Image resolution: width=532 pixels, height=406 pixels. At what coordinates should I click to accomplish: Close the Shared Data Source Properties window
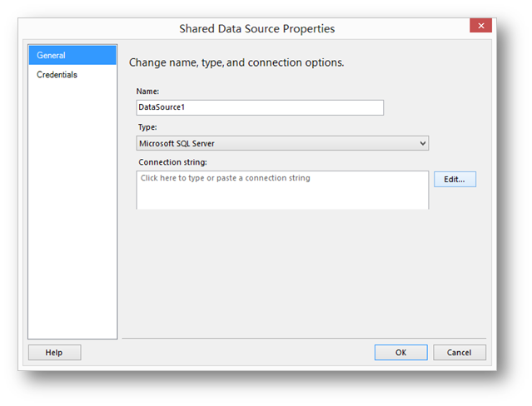pos(480,26)
